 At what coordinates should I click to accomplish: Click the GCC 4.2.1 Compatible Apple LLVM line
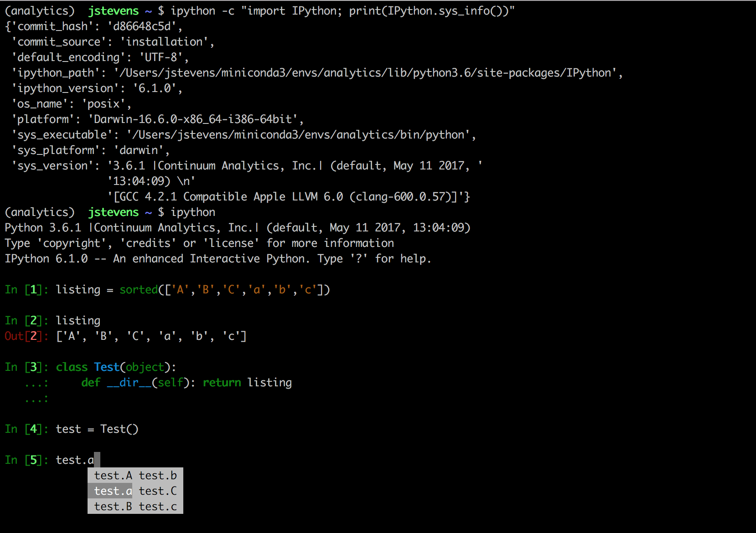click(x=288, y=197)
